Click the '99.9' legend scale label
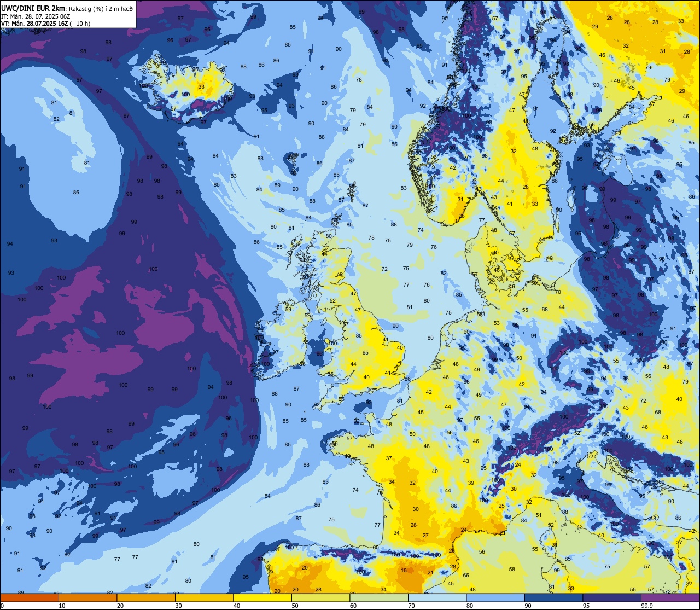 coord(647,606)
